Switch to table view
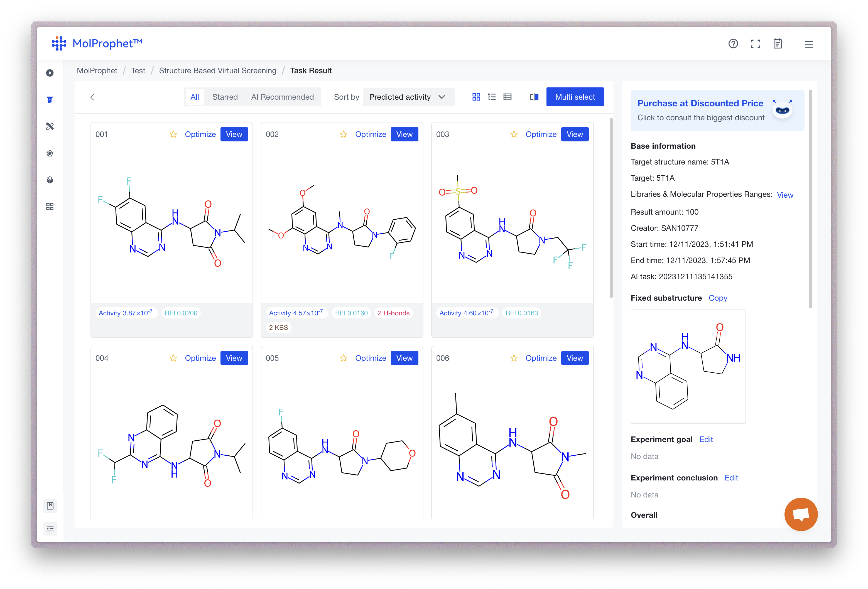The height and width of the screenshot is (589, 868). click(x=507, y=97)
